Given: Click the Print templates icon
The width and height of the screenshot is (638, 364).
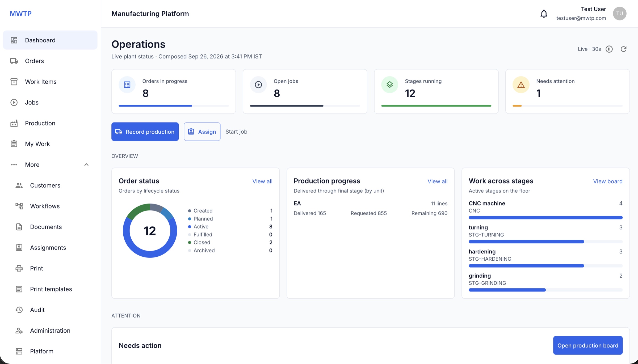Looking at the screenshot, I should [x=19, y=289].
